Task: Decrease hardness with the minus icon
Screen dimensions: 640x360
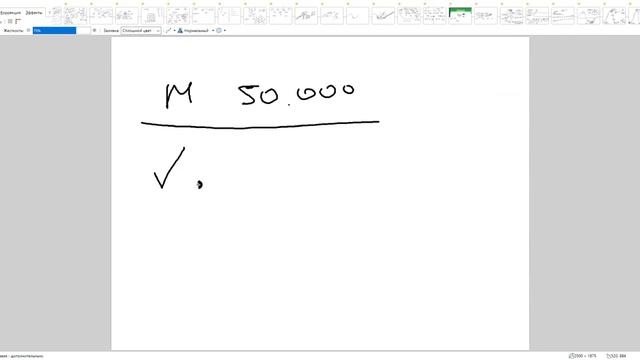Action: [x=28, y=31]
